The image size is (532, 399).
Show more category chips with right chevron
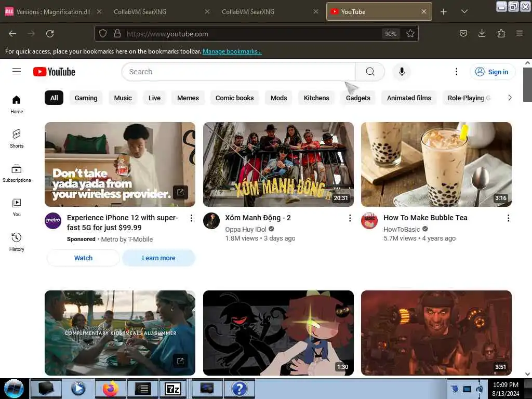coord(510,98)
